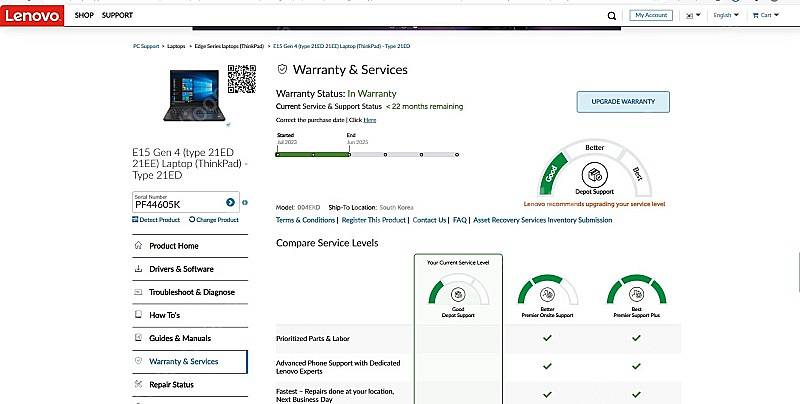Click the How To's icon
The image size is (800, 404).
tap(138, 315)
